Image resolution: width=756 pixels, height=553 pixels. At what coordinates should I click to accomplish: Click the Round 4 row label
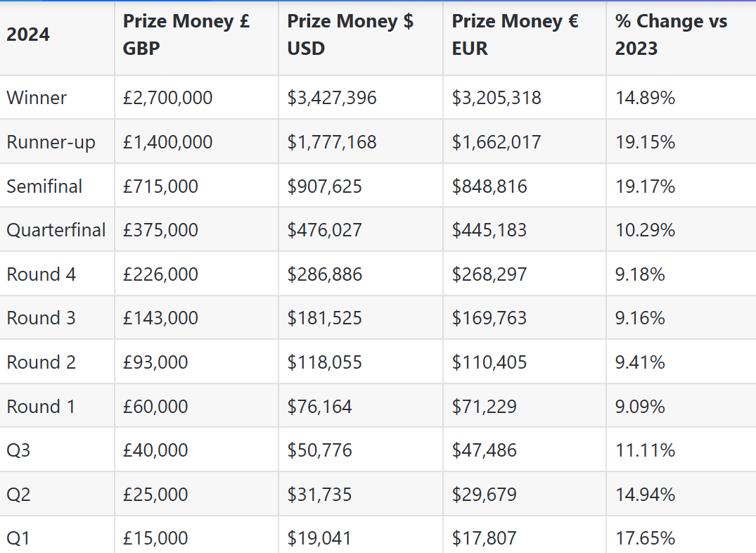click(41, 274)
